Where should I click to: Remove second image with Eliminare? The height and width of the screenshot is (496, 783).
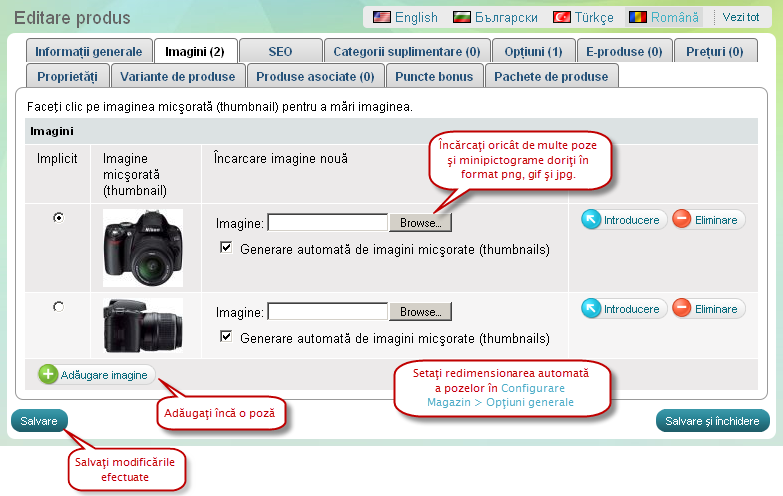coord(708,309)
